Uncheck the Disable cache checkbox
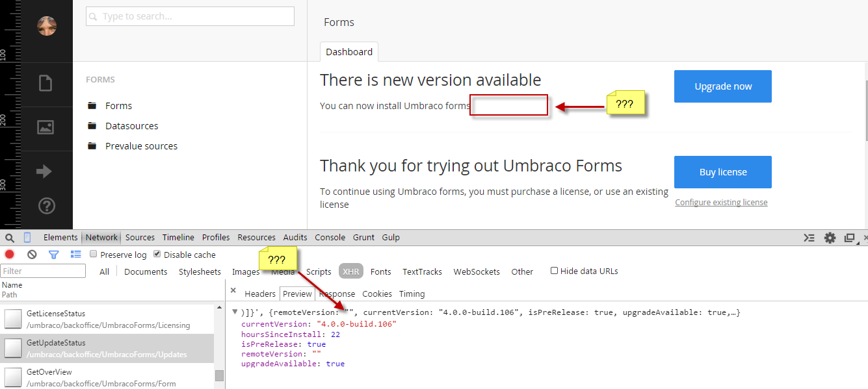Viewport: 868px width, 389px height. 157,255
